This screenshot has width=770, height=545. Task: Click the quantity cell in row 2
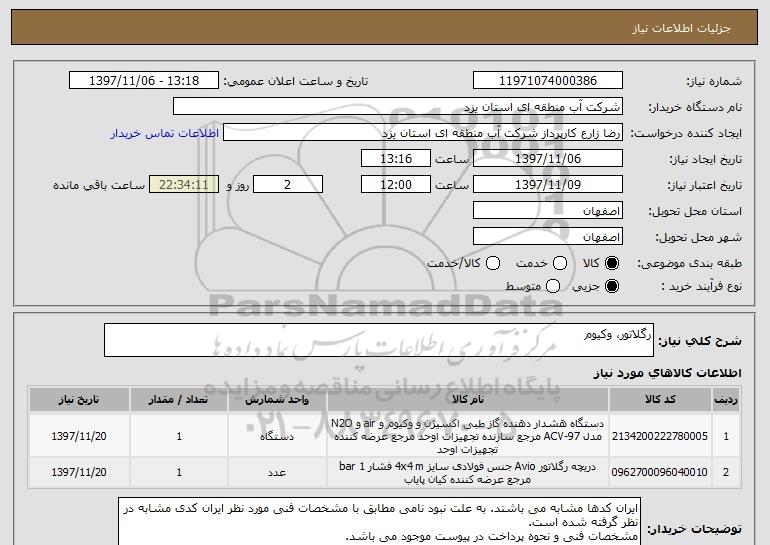(x=179, y=472)
